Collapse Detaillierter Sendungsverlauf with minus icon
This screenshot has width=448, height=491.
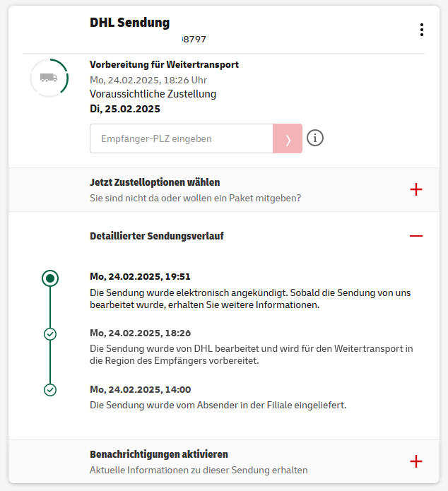(416, 235)
